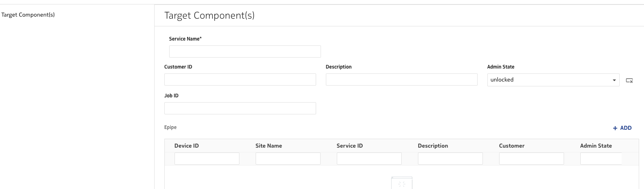Click the + ADD button for Epipe

pyautogui.click(x=622, y=128)
